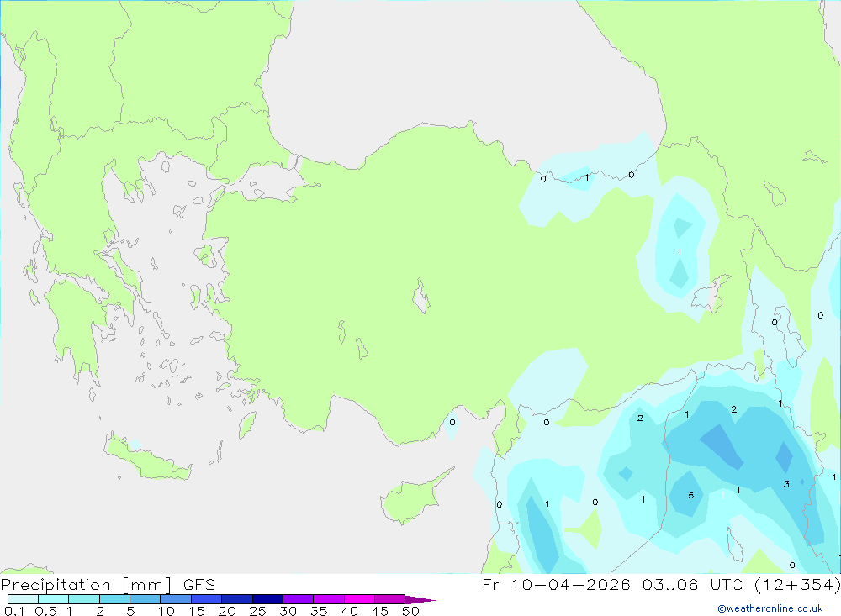The height and width of the screenshot is (616, 841).
Task: Click the island of Crete on the map
Action: (x=147, y=458)
